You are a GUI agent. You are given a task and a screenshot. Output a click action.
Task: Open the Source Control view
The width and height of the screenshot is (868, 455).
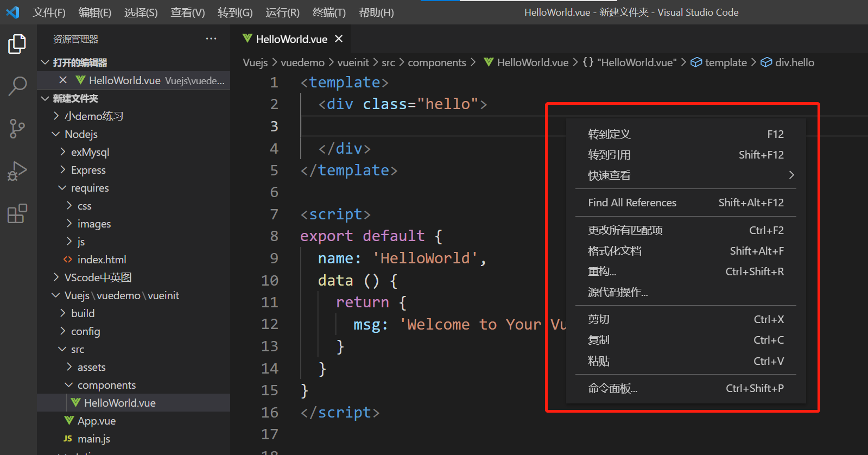(x=17, y=129)
